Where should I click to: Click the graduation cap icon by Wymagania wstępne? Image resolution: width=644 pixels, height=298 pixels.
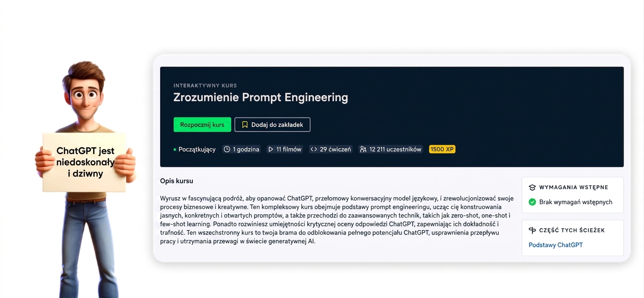pos(532,187)
